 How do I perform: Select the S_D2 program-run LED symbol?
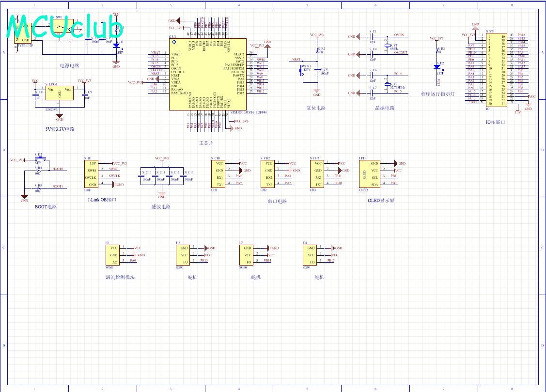coord(437,67)
